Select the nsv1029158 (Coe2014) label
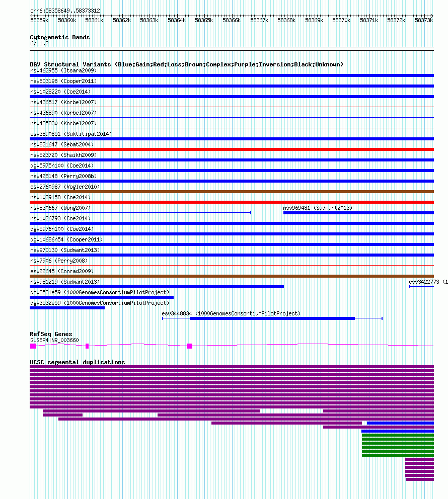Screen dimensions: 448x499 (60, 197)
